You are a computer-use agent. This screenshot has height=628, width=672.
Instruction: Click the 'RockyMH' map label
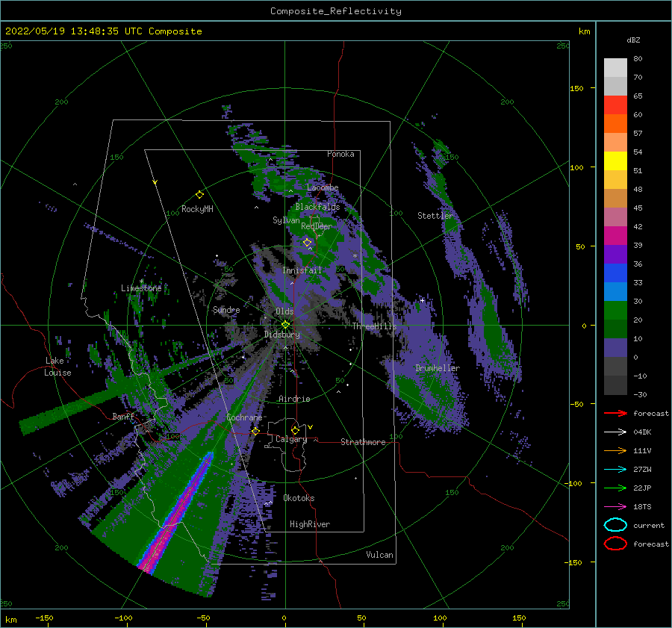[x=197, y=209]
